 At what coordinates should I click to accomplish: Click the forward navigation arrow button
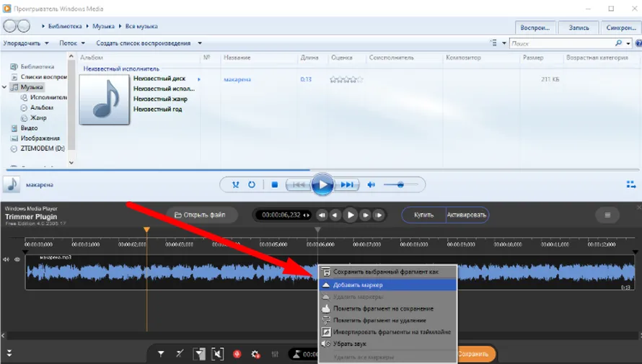pyautogui.click(x=23, y=26)
